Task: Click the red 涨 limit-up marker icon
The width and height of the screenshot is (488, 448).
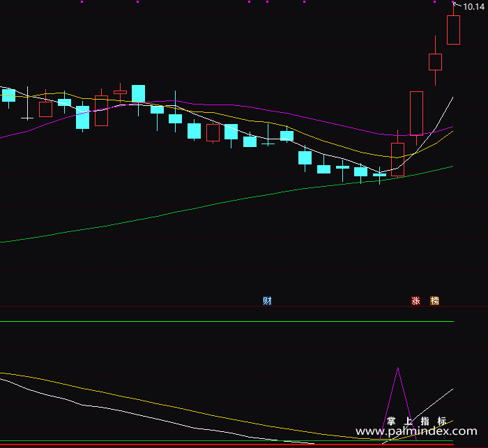Action: point(415,301)
